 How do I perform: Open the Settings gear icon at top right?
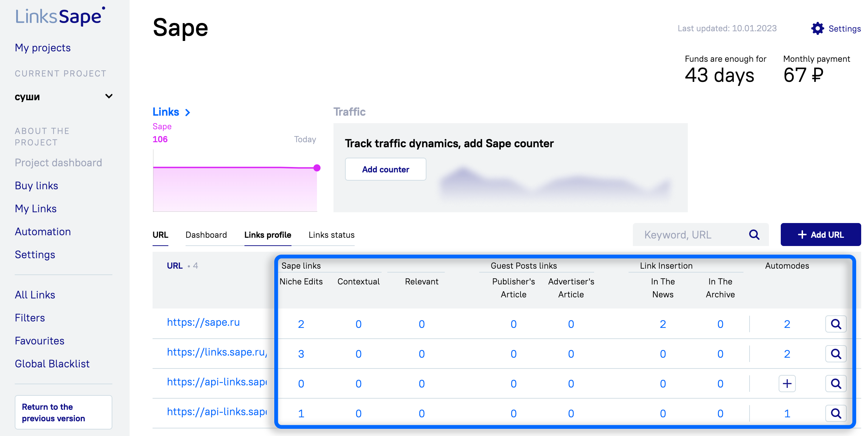pos(817,28)
